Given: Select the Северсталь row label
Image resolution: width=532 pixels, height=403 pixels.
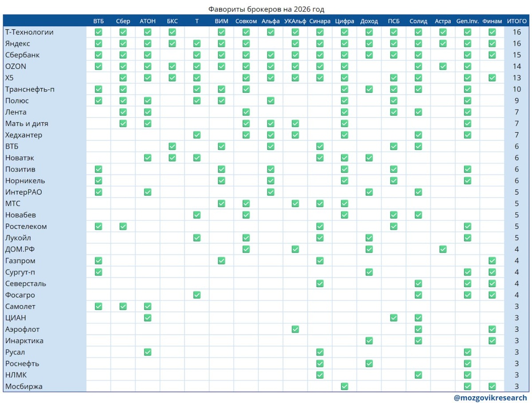Looking at the screenshot, I should pyautogui.click(x=26, y=284).
